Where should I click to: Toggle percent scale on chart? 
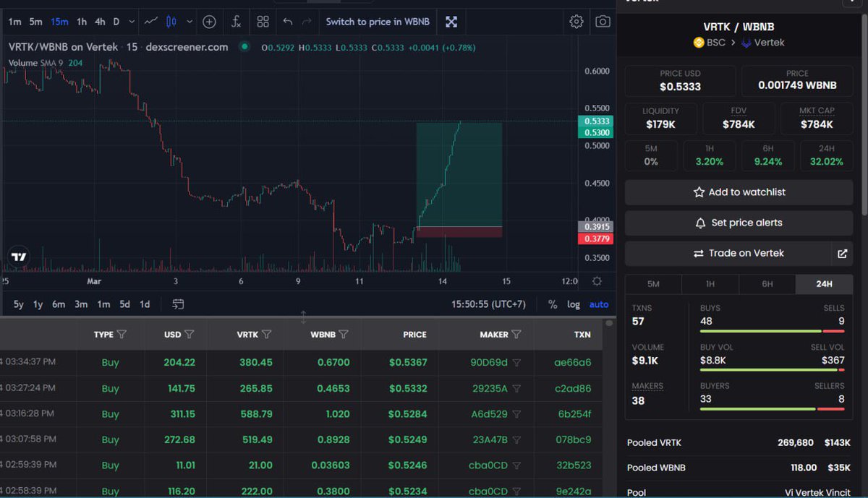coord(553,304)
